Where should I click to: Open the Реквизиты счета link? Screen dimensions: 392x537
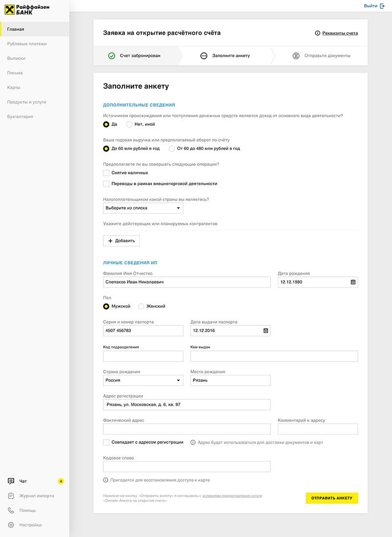coord(340,33)
